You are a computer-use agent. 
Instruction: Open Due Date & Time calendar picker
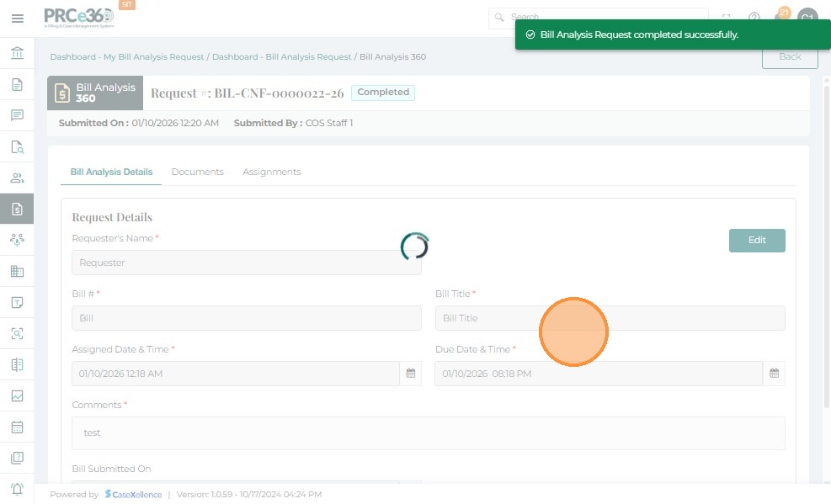point(775,374)
